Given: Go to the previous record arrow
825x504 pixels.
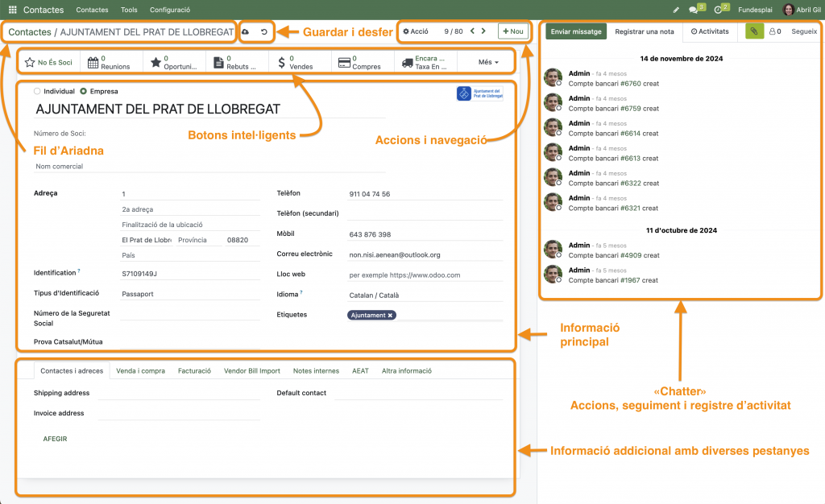Looking at the screenshot, I should [471, 31].
